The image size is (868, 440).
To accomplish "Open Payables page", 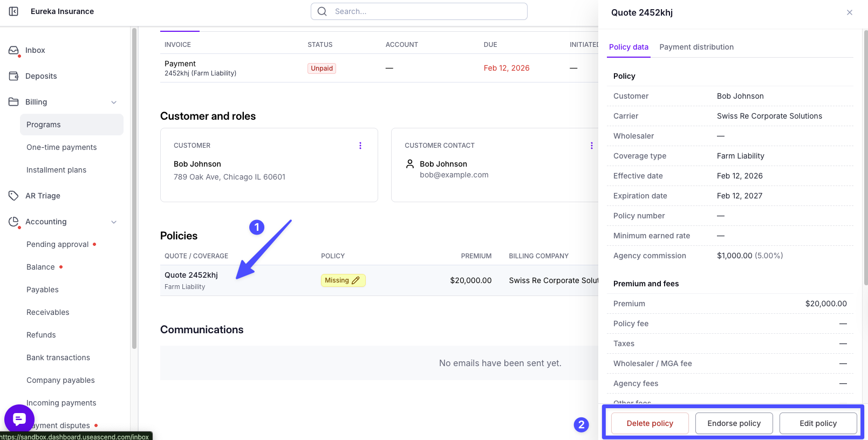I will (x=43, y=290).
